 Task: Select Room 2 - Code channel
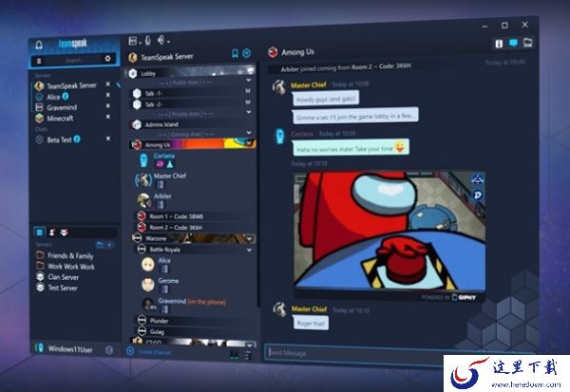point(193,228)
